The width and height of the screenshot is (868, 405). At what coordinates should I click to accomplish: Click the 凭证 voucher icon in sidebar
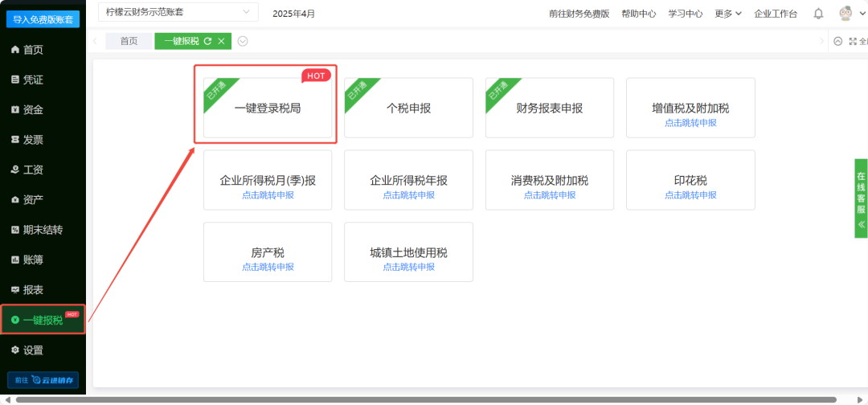tap(15, 80)
